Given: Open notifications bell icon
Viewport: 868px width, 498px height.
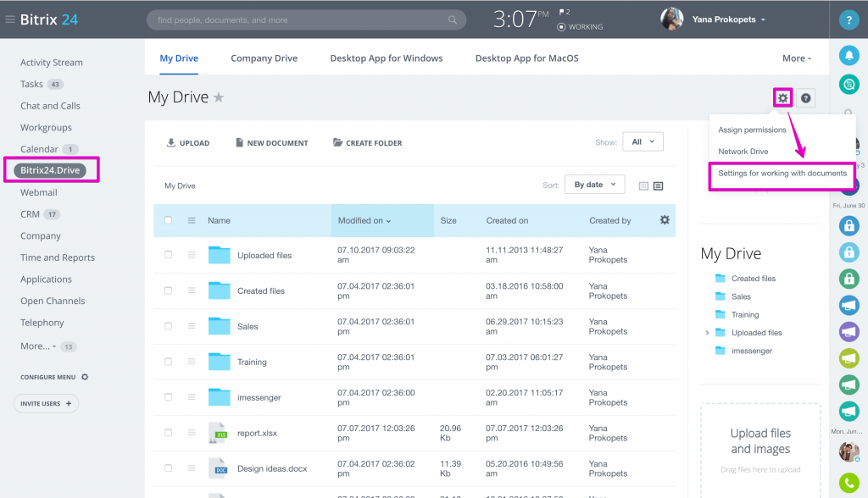Looking at the screenshot, I should pos(849,55).
